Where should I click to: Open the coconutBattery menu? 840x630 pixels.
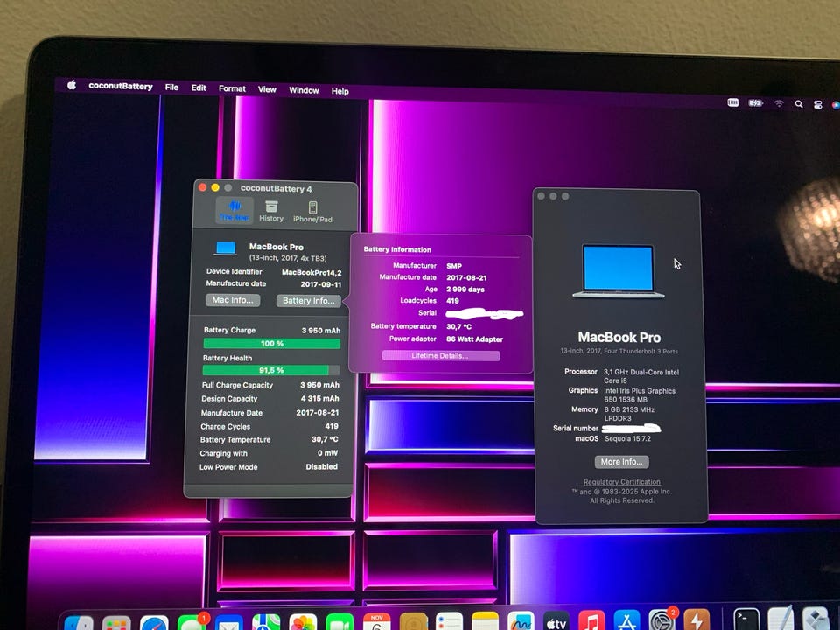(x=121, y=86)
